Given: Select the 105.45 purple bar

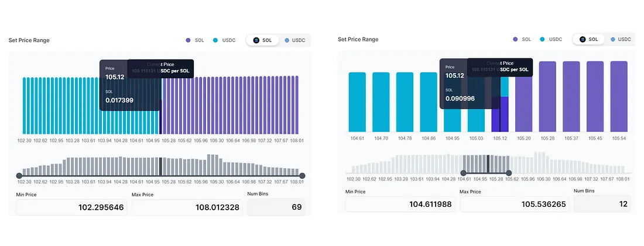Looking at the screenshot, I should pyautogui.click(x=595, y=97).
